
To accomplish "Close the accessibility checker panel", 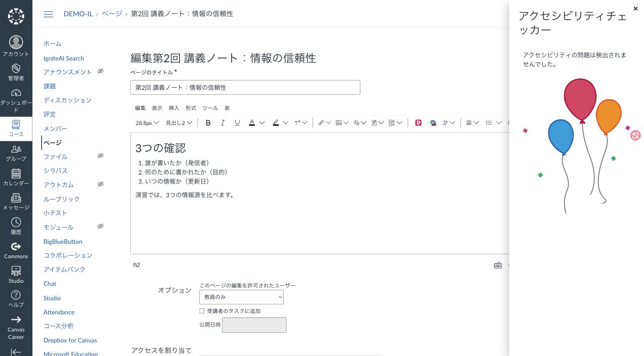I will 636,8.
